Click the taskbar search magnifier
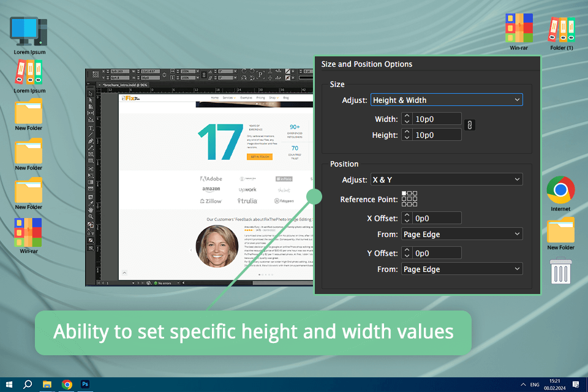This screenshot has width=588, height=392. [28, 384]
